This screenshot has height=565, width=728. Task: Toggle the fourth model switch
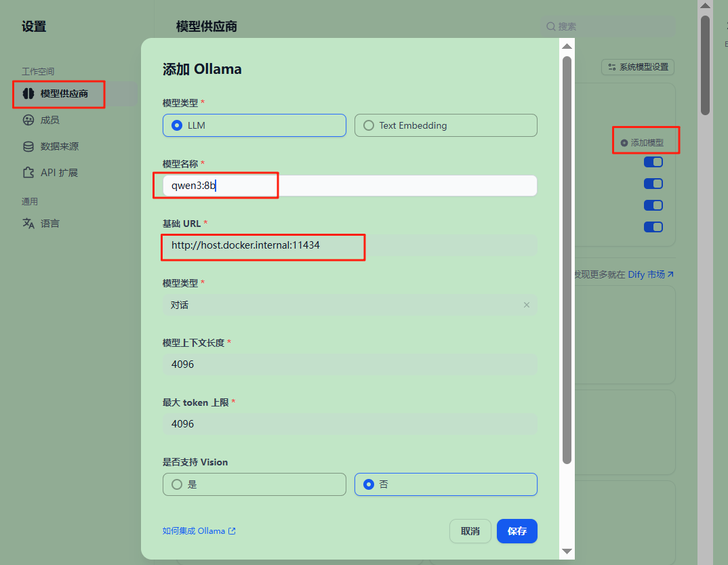(x=653, y=227)
